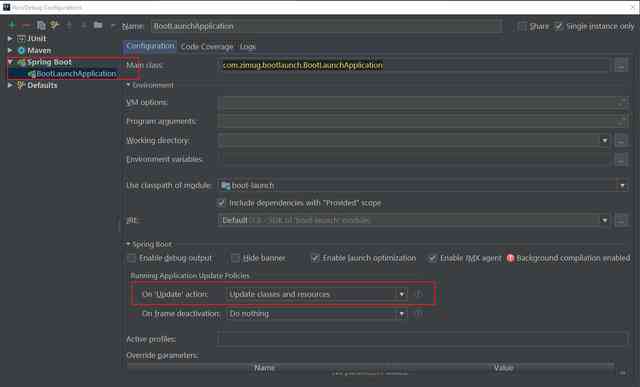
Task: Expand the Program arguments field editor
Action: click(622, 121)
